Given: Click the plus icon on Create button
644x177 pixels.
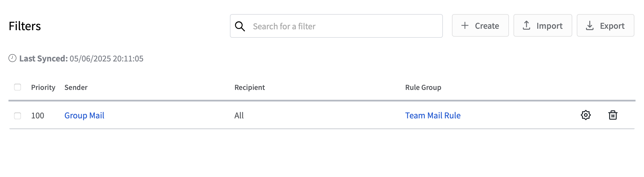Looking at the screenshot, I should (x=465, y=26).
